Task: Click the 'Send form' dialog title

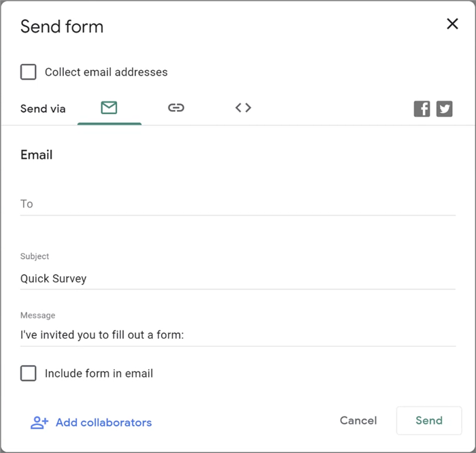Action: point(62,27)
